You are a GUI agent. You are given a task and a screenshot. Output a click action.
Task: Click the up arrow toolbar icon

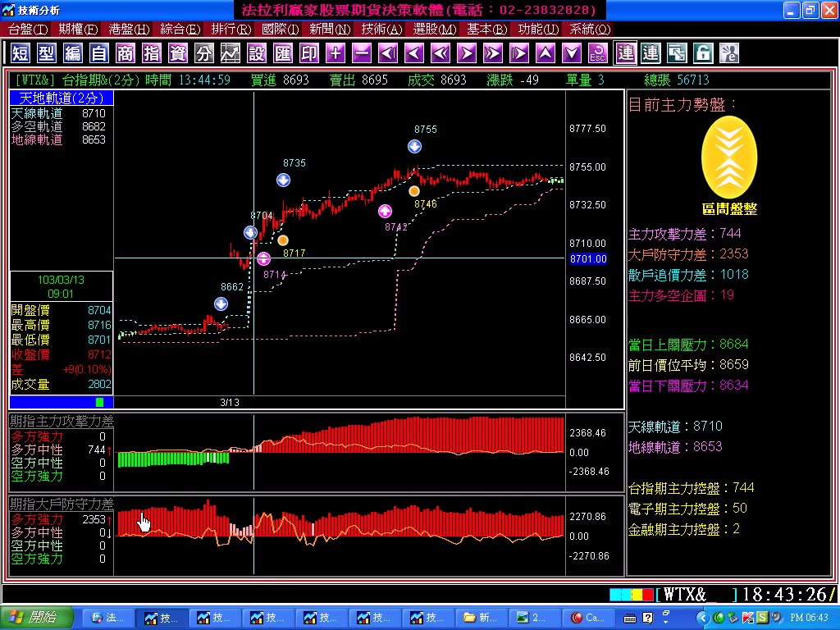(546, 53)
